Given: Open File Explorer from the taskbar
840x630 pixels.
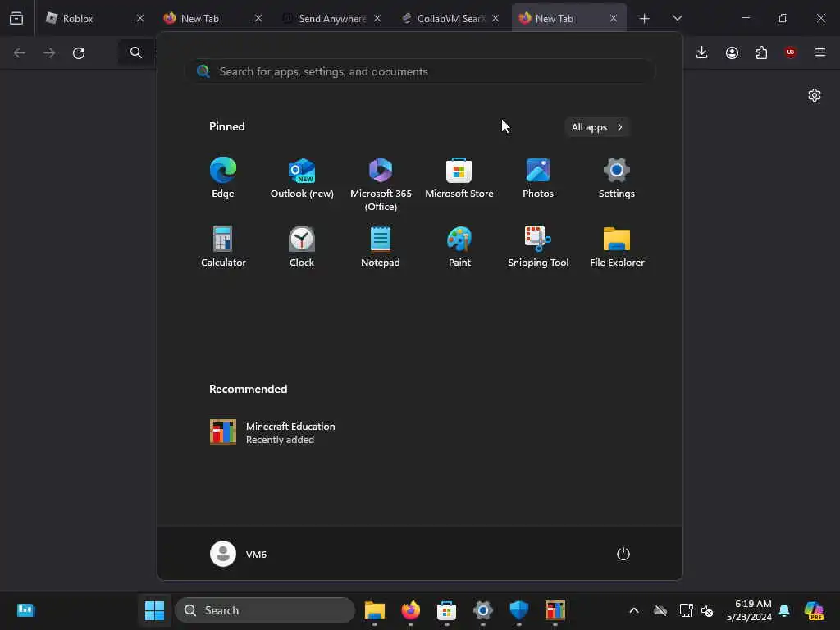Looking at the screenshot, I should click(x=374, y=610).
